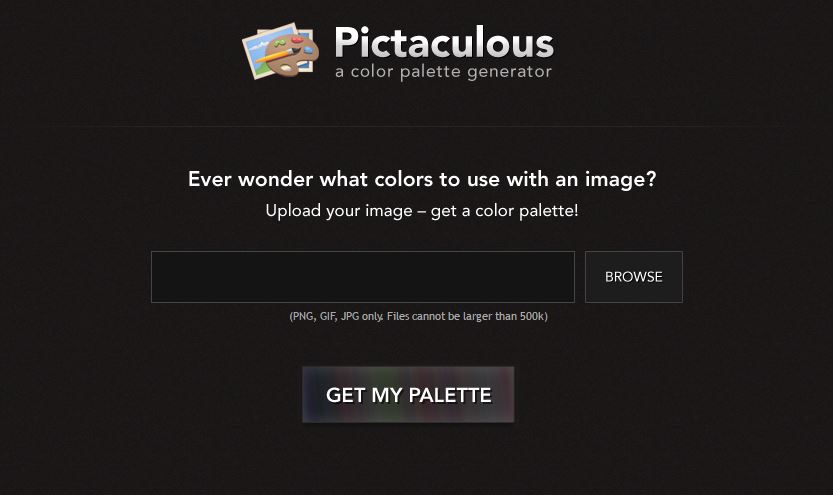This screenshot has width=833, height=495.
Task: Click the Pictaculous title text
Action: (444, 42)
